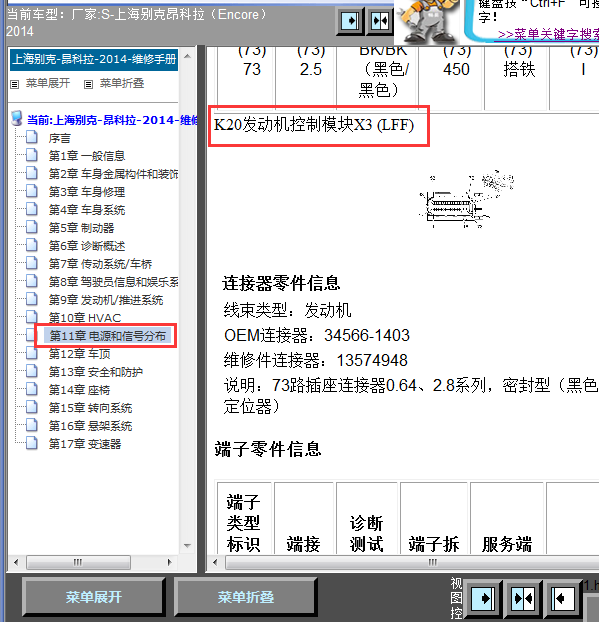This screenshot has height=622, width=599.
Task: Click the 端子零件信息 heading
Action: pyautogui.click(x=268, y=449)
